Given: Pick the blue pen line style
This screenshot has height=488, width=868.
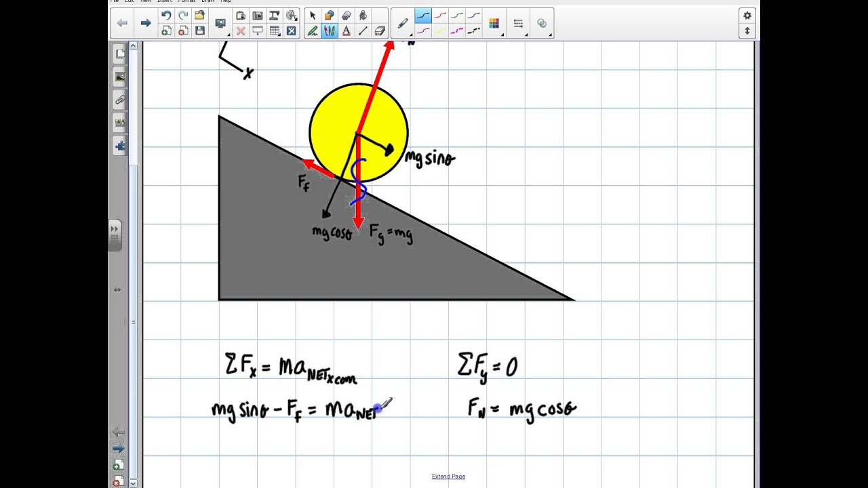Looking at the screenshot, I should (474, 16).
